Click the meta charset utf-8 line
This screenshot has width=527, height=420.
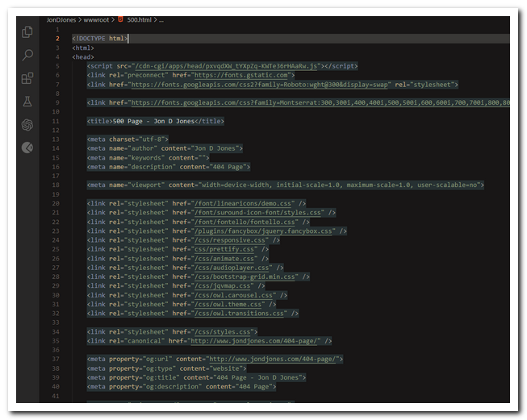[x=128, y=139]
